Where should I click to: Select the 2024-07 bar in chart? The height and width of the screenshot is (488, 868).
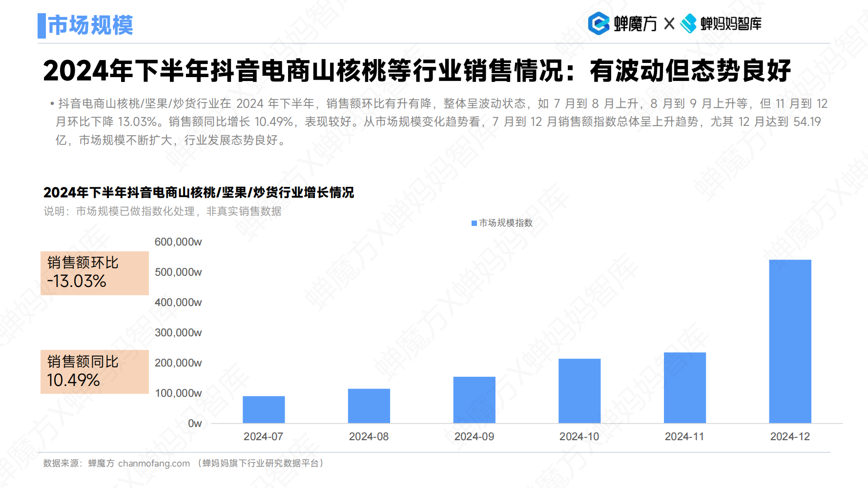pyautogui.click(x=264, y=409)
